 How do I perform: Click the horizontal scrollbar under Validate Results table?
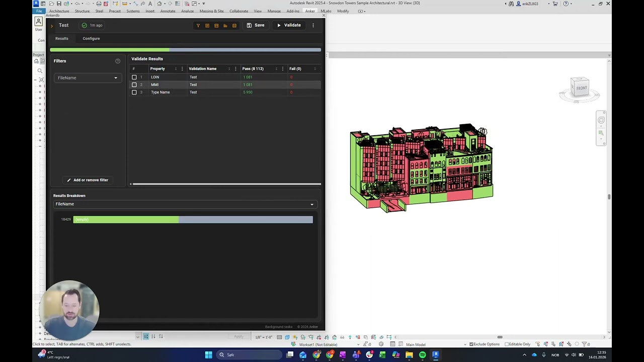click(x=225, y=184)
